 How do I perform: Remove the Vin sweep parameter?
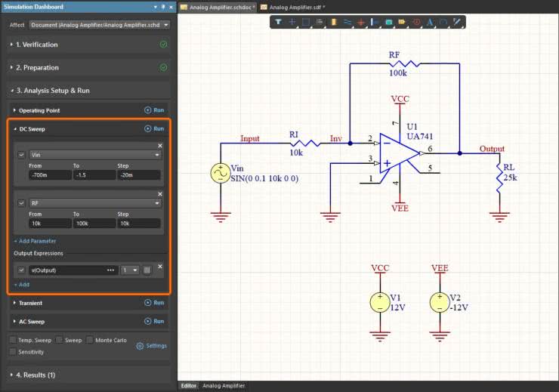160,146
